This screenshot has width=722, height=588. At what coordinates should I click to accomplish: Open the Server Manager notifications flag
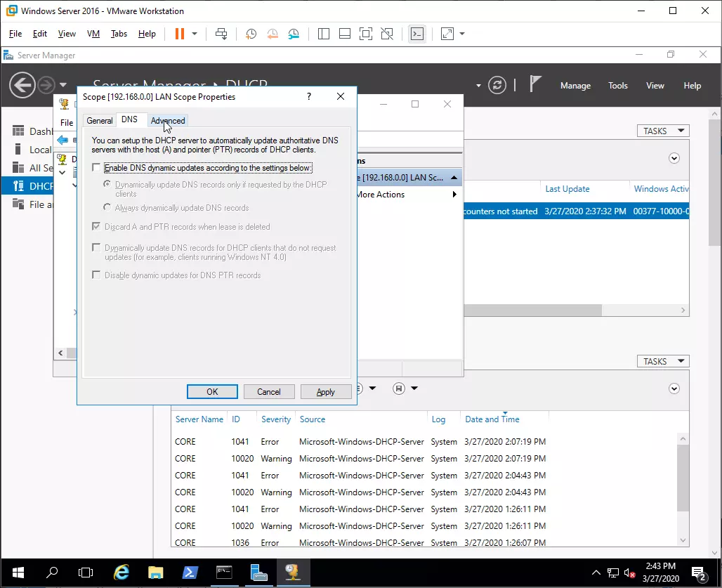pyautogui.click(x=534, y=85)
